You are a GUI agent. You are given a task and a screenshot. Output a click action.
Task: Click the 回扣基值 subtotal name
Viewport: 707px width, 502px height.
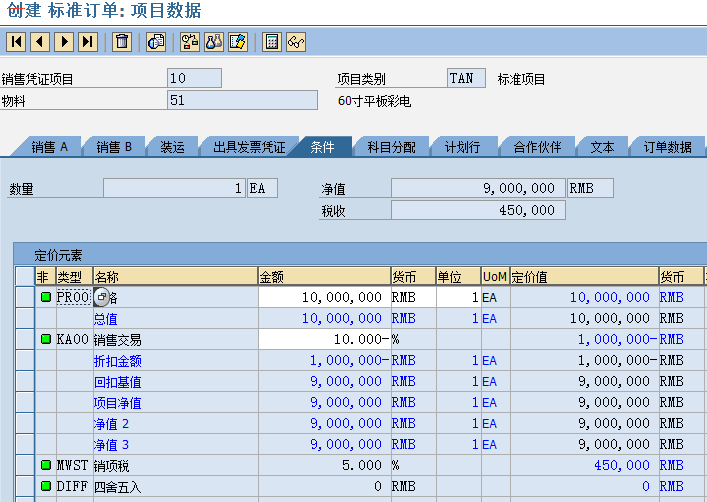[x=118, y=382]
